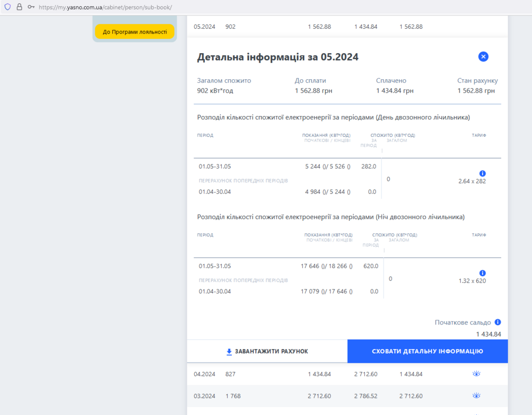Close the detailed information panel for 05.2024
The height and width of the screenshot is (415, 532).
[483, 57]
